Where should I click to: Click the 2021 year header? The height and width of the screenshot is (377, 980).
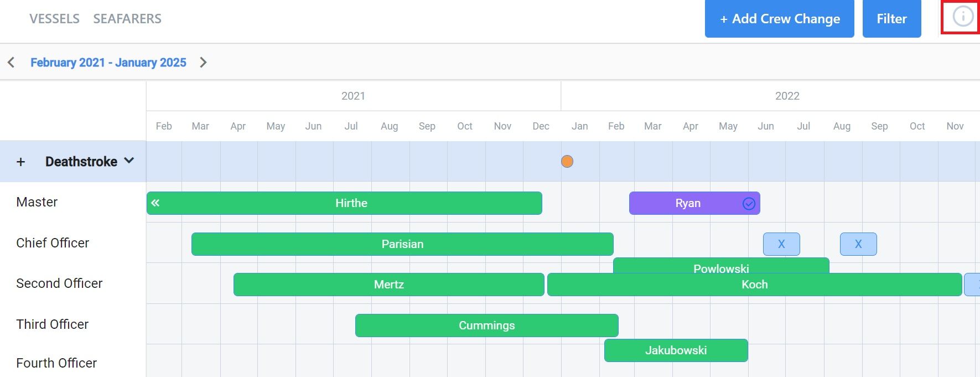pos(353,96)
